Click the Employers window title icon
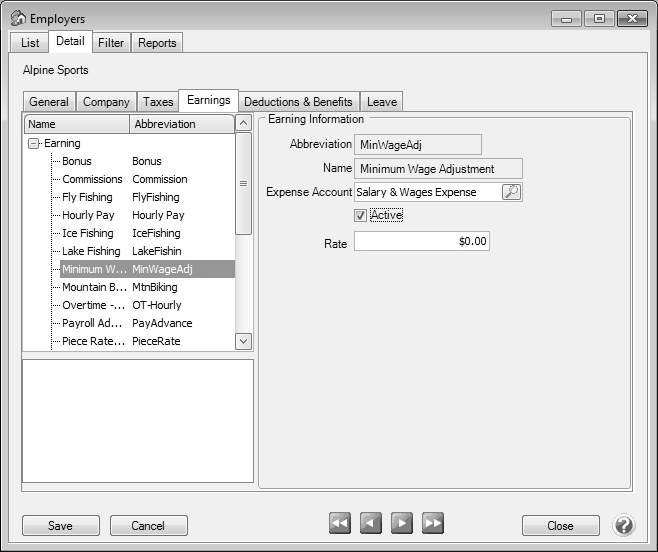658x552 pixels. pyautogui.click(x=17, y=18)
